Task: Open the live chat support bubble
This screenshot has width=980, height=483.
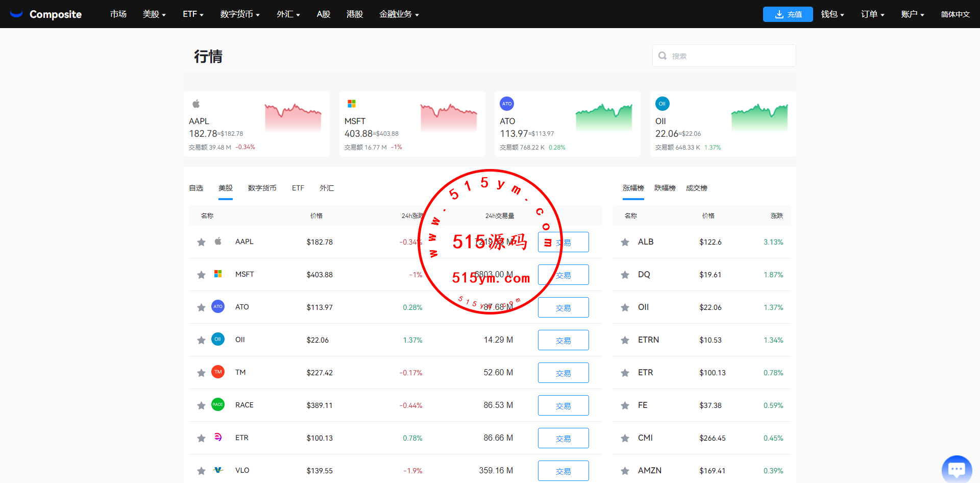Action: tap(956, 469)
